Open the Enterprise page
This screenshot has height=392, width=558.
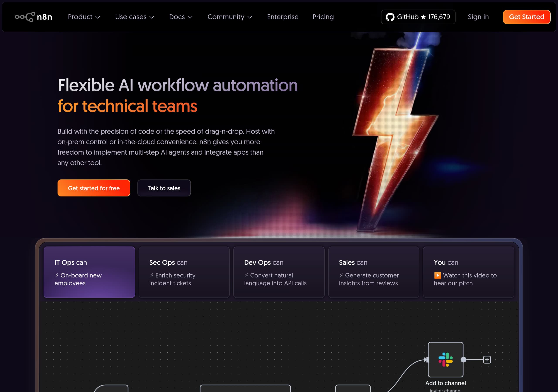pos(283,17)
